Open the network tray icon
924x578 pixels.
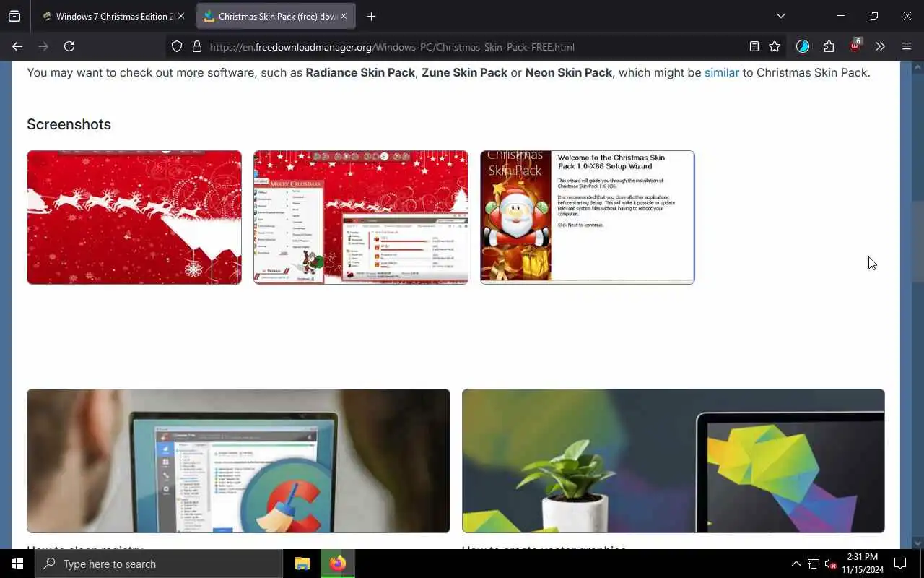[x=813, y=564]
